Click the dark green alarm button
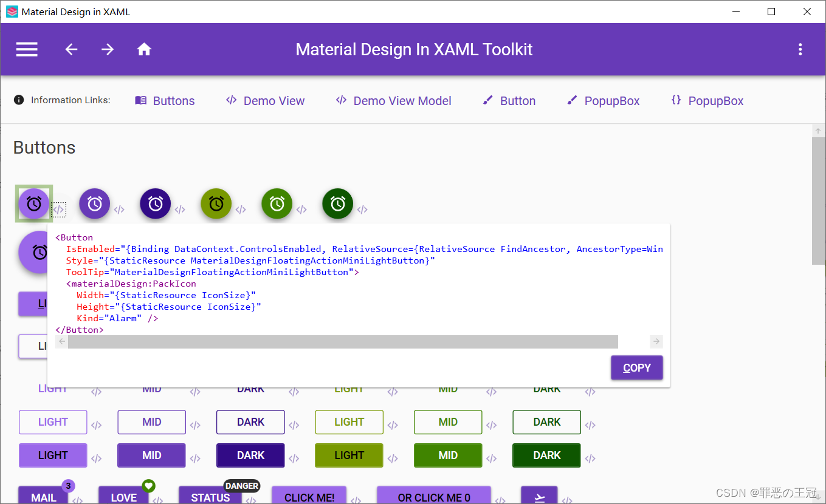 click(338, 203)
